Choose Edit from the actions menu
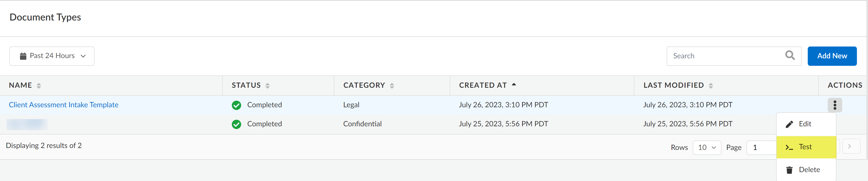Viewport: 868px width, 181px height. pos(805,124)
